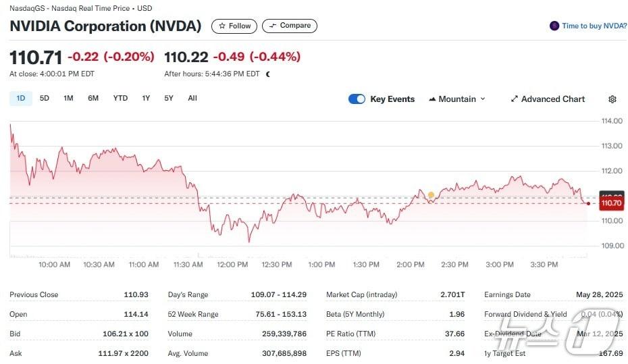
Task: Click the purple icon beside Time to buy NVDA
Action: tap(554, 26)
